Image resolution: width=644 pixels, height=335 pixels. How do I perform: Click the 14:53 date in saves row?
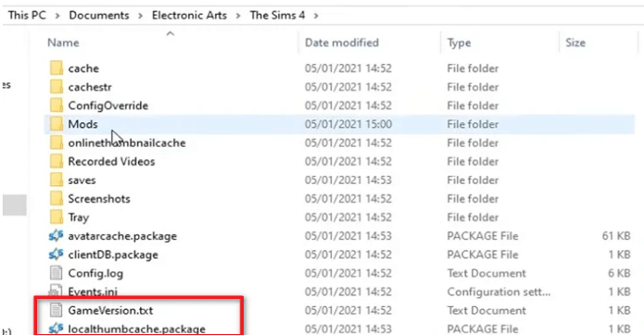(x=348, y=180)
